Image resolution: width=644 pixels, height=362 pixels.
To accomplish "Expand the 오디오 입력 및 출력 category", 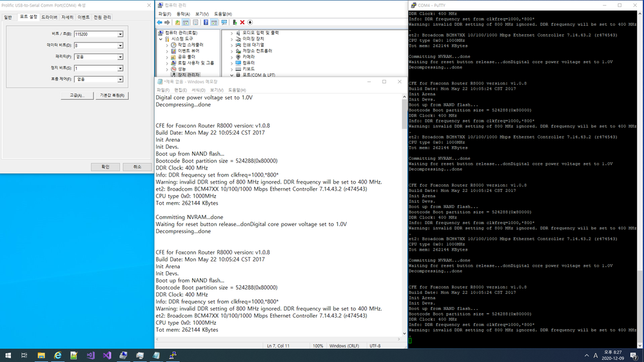I will pos(231,33).
